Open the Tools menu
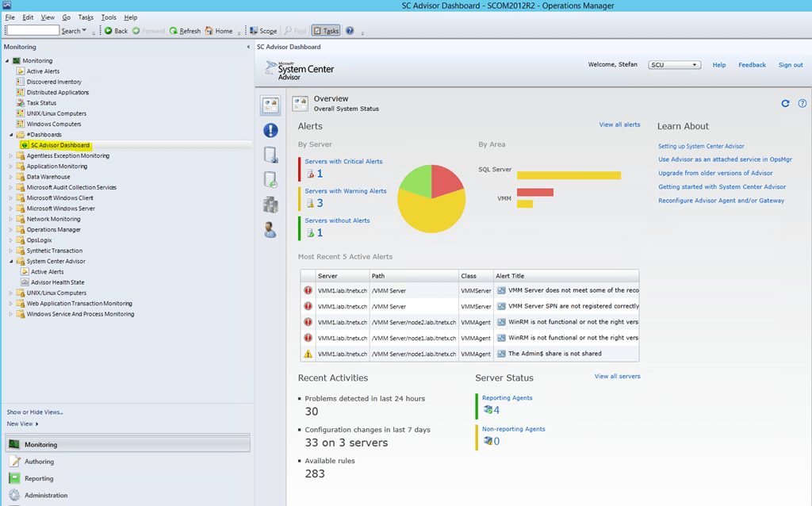This screenshot has height=506, width=812. pos(109,17)
